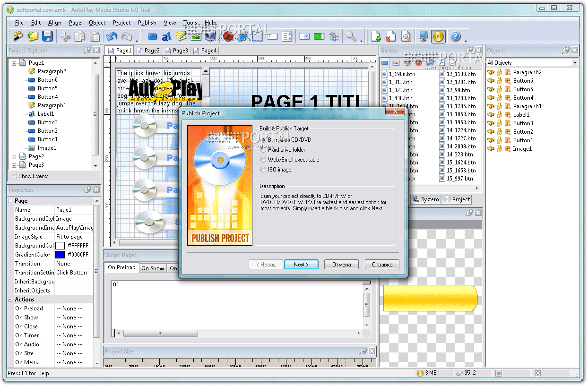Pin the Project Explorer panel

pos(87,50)
